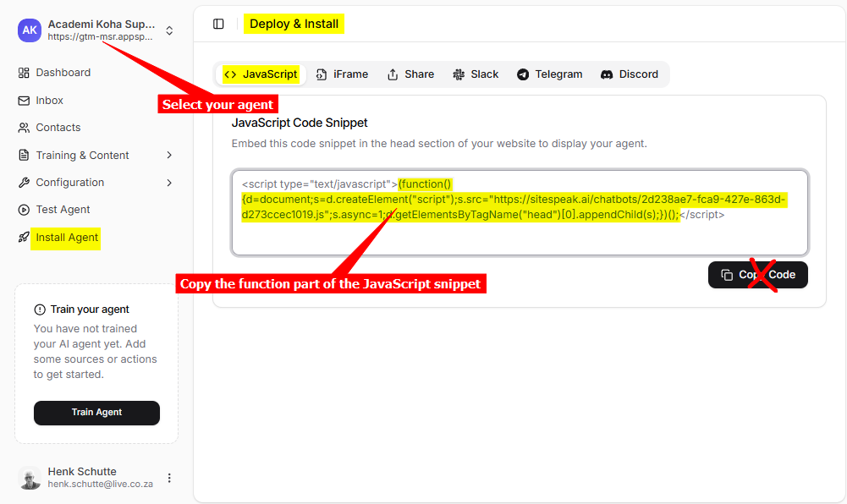
Task: Click Henk Schutte's profile photo
Action: pyautogui.click(x=29, y=478)
